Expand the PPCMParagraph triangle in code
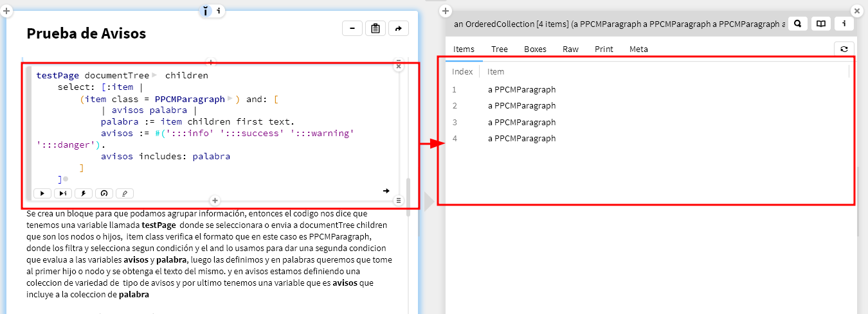Viewport: 868px width, 314px height. point(230,99)
